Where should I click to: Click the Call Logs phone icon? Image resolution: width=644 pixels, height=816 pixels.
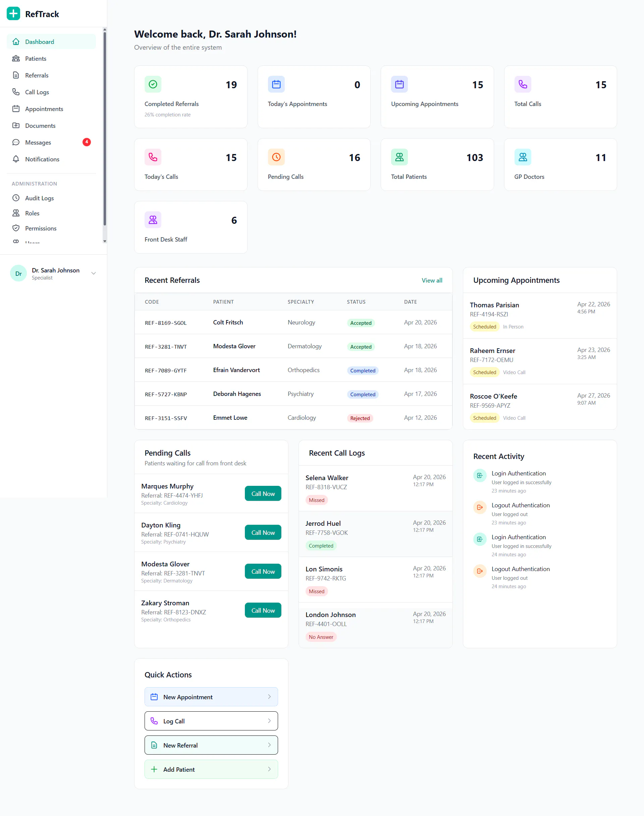tap(16, 92)
